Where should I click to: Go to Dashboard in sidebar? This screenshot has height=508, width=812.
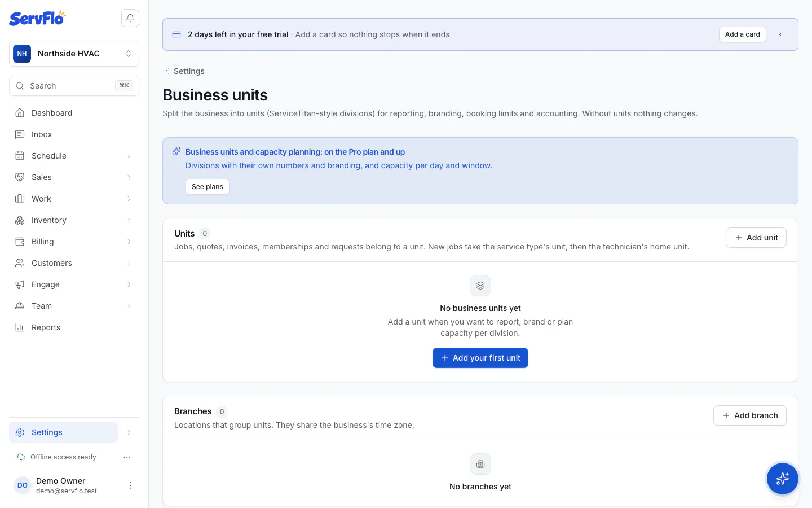click(x=74, y=113)
